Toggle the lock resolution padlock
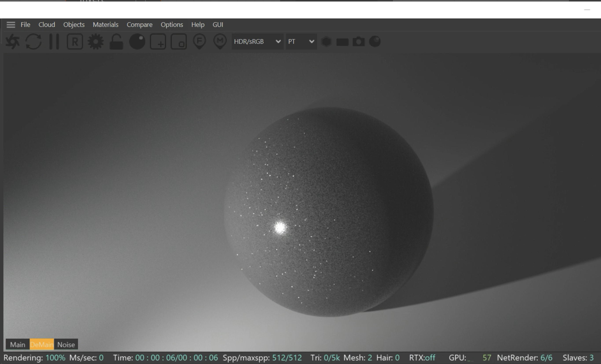Screen dimensions: 601x364 point(116,42)
